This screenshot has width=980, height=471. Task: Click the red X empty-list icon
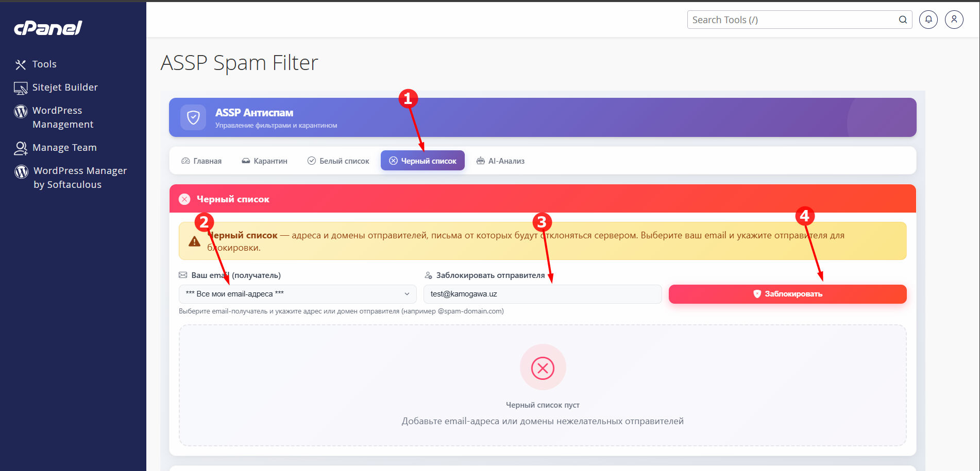point(543,368)
